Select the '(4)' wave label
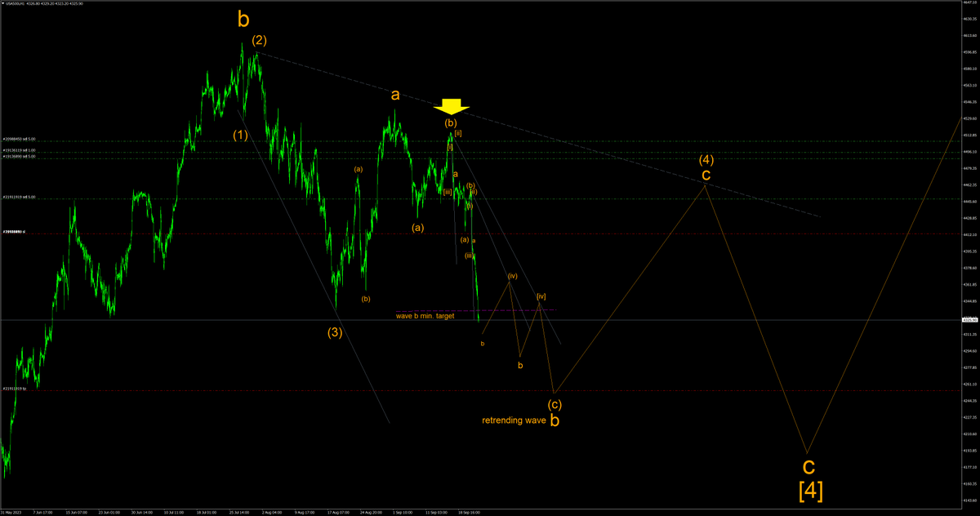980x516 pixels. click(706, 159)
